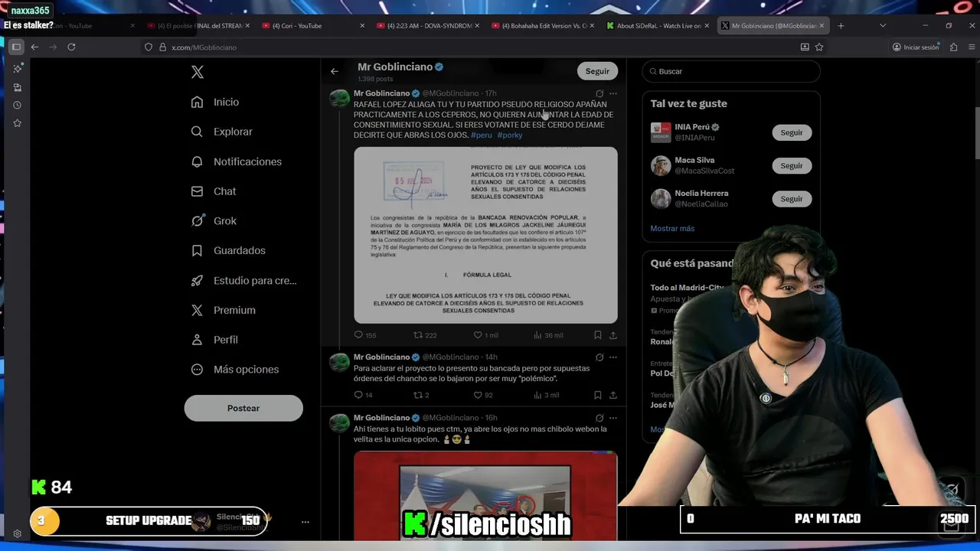Click the X logo in sidebar

point(198,72)
